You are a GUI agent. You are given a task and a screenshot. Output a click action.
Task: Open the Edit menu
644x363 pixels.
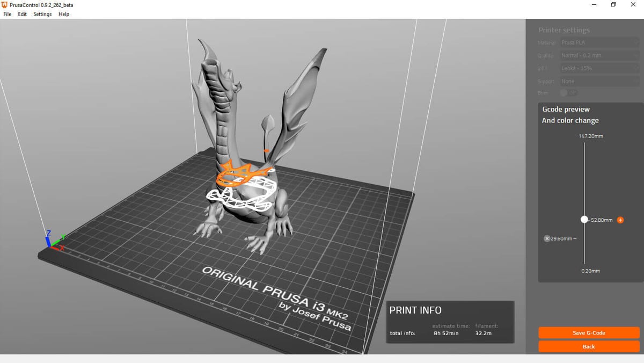click(x=22, y=14)
